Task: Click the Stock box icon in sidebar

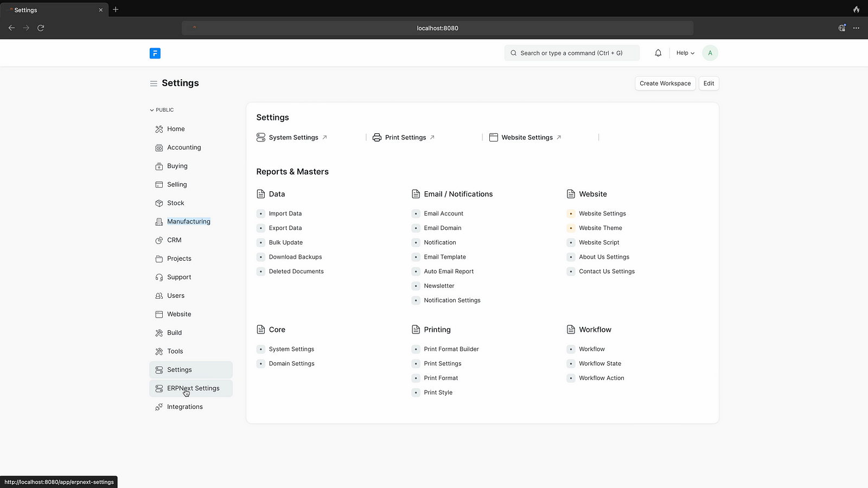Action: pyautogui.click(x=159, y=203)
